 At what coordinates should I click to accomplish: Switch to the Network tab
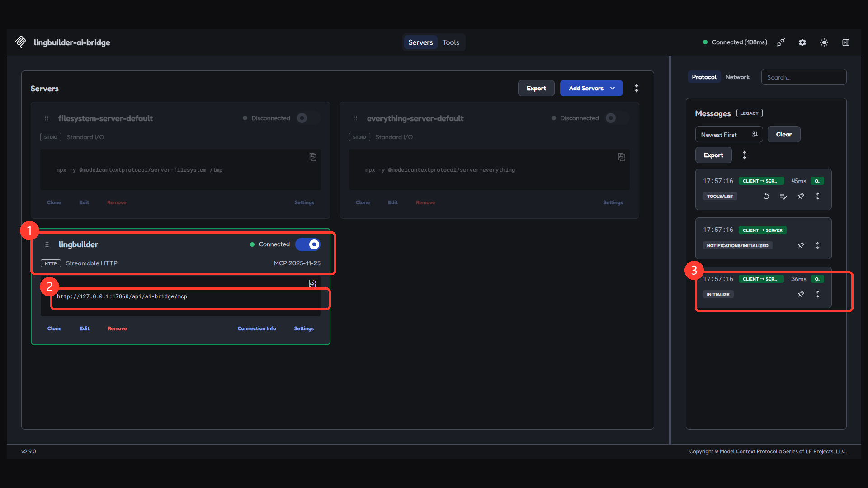pos(737,77)
